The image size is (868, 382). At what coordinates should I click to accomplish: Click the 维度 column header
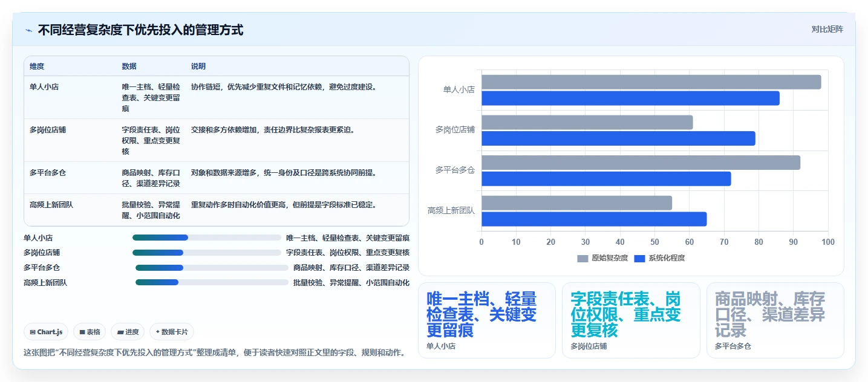37,66
